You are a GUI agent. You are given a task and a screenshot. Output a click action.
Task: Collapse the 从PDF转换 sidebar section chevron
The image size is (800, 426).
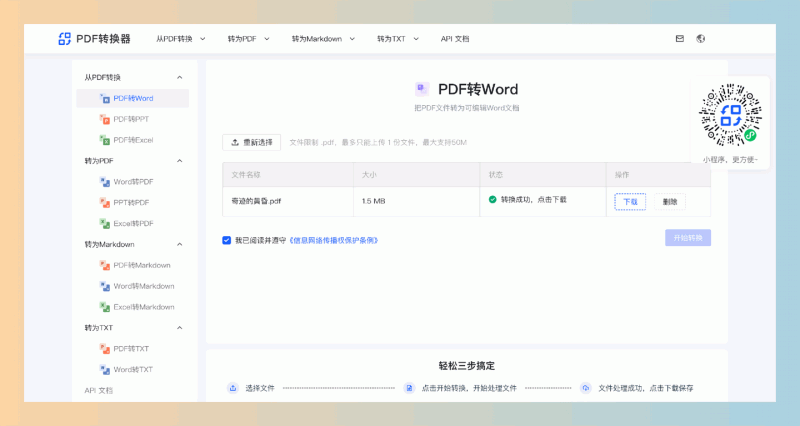[180, 78]
